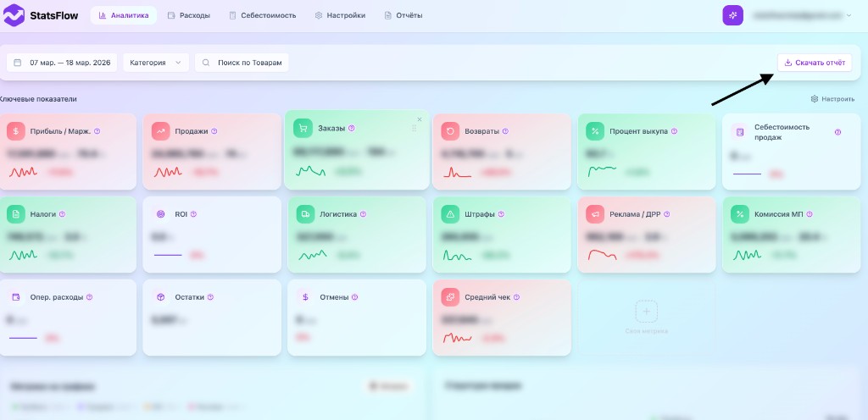Open help tooltip next to ROI

pos(193,214)
